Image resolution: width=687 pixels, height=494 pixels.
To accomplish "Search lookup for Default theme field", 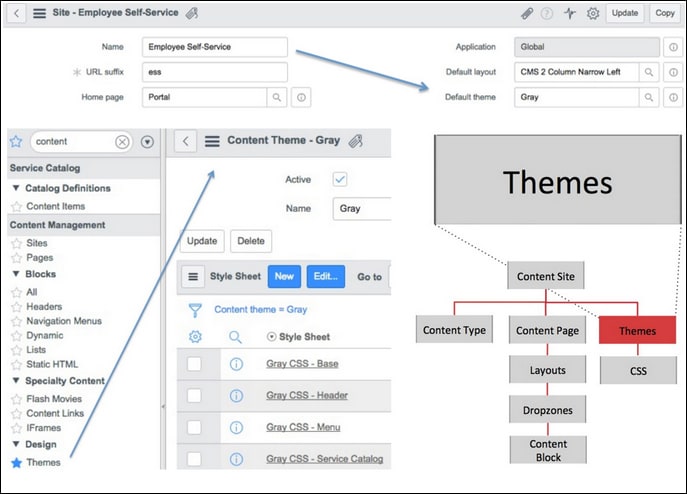I will [649, 97].
